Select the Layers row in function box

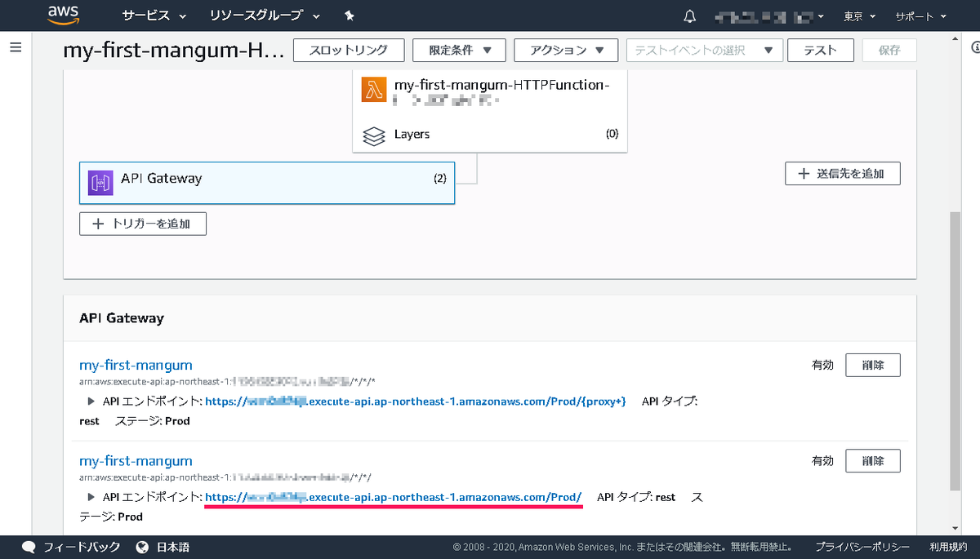[x=490, y=135]
